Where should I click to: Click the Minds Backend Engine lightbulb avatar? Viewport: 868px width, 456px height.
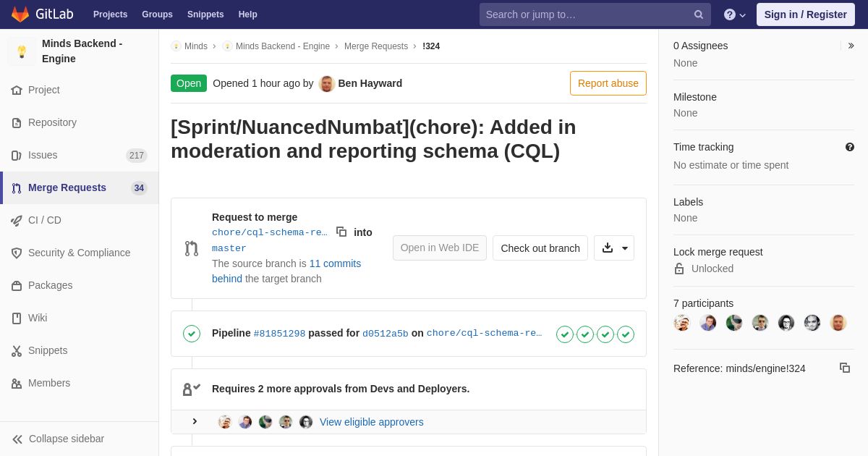[22, 51]
